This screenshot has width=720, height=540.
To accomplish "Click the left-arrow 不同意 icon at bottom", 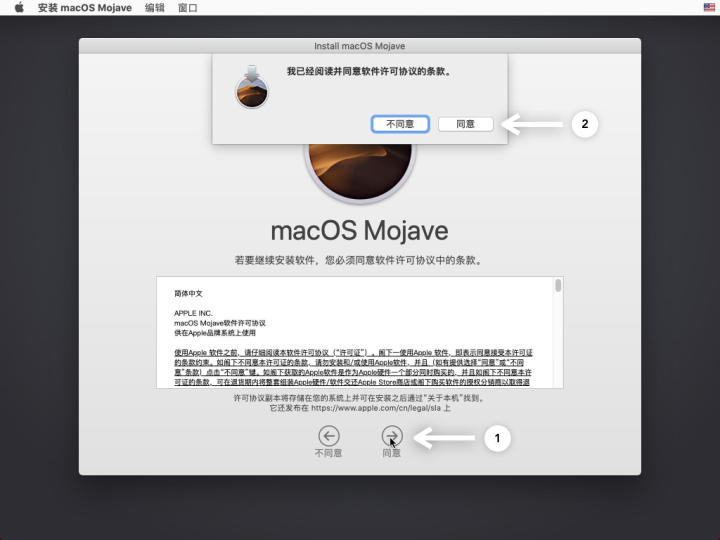I will click(x=329, y=436).
